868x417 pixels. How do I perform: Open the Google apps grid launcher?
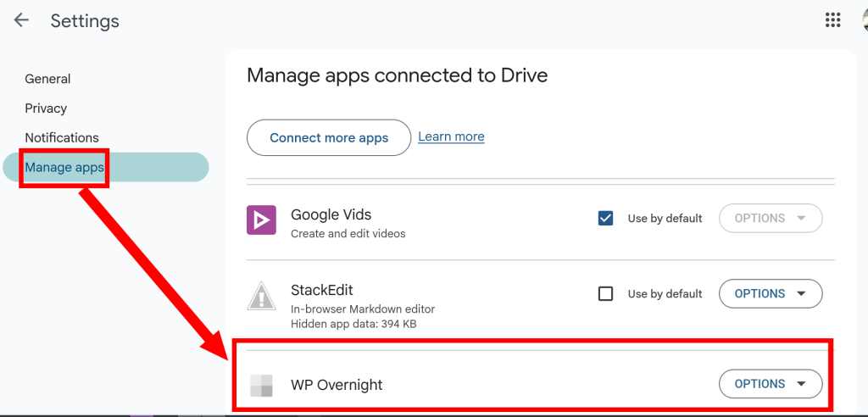point(832,20)
